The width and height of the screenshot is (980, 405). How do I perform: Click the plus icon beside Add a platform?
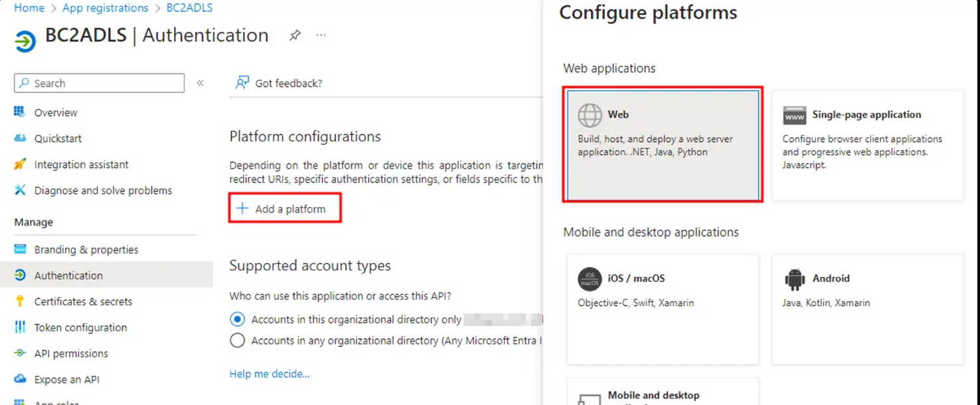(242, 208)
